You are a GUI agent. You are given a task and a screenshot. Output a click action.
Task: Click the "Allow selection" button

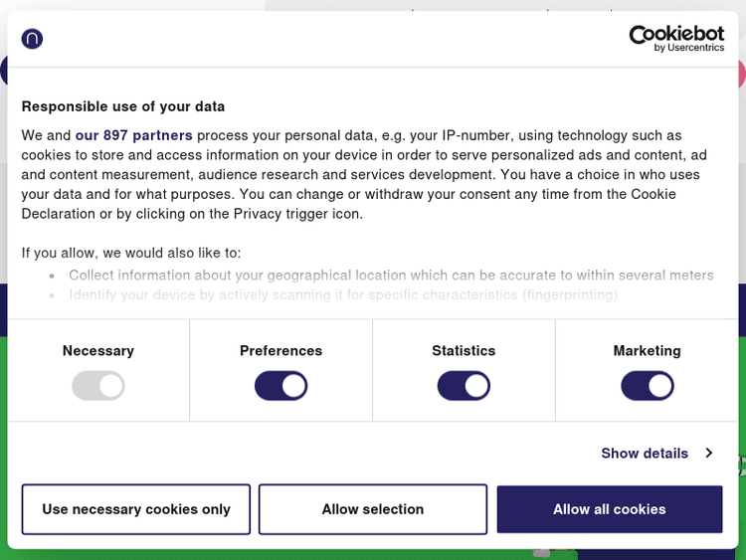[373, 509]
